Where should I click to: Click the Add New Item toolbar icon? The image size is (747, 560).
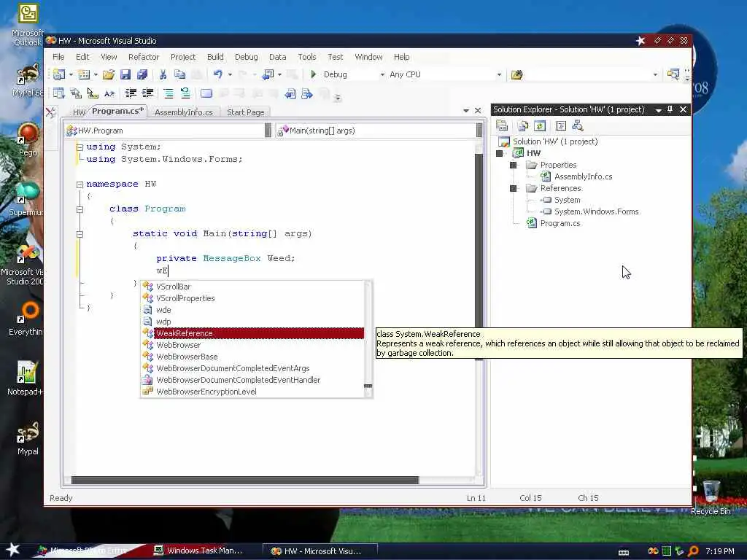tap(84, 74)
